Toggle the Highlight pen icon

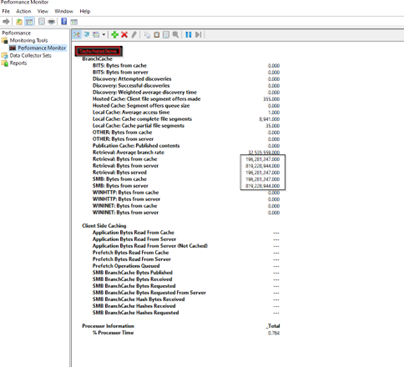[134, 34]
